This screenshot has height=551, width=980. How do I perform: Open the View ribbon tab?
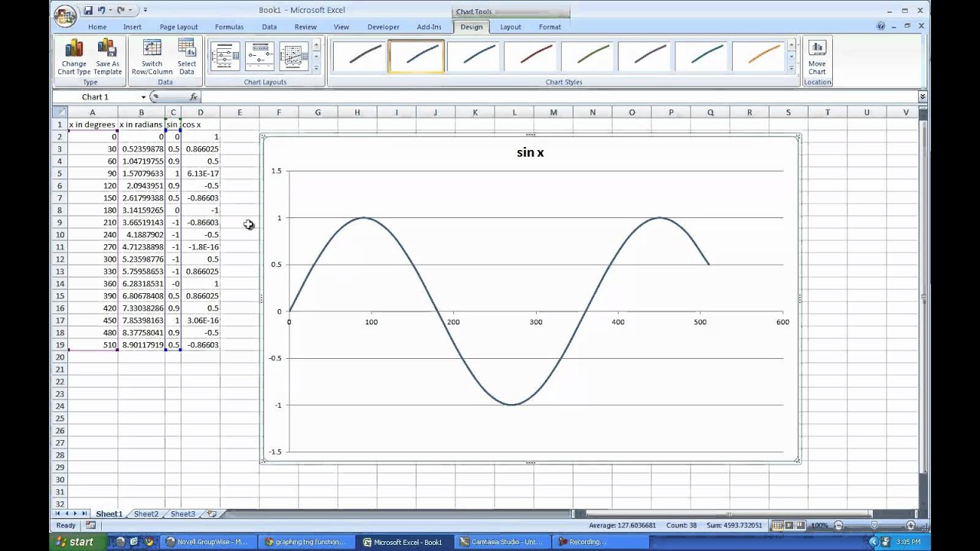341,27
